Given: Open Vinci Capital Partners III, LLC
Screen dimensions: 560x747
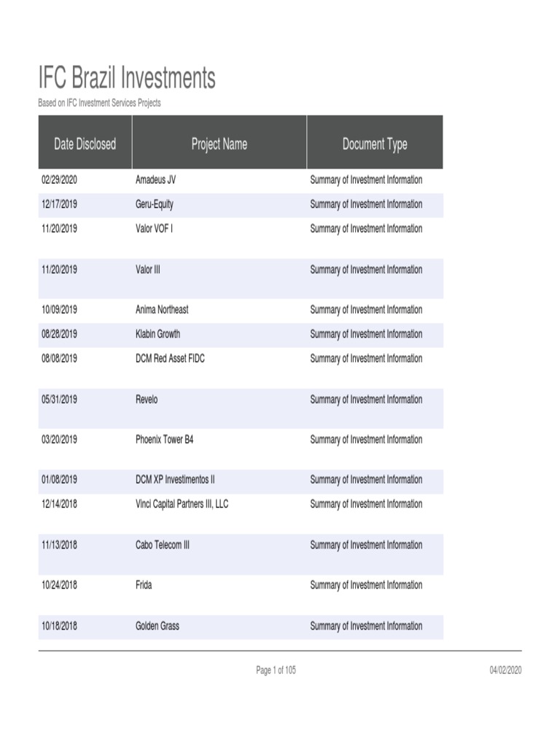Looking at the screenshot, I should pos(182,504).
